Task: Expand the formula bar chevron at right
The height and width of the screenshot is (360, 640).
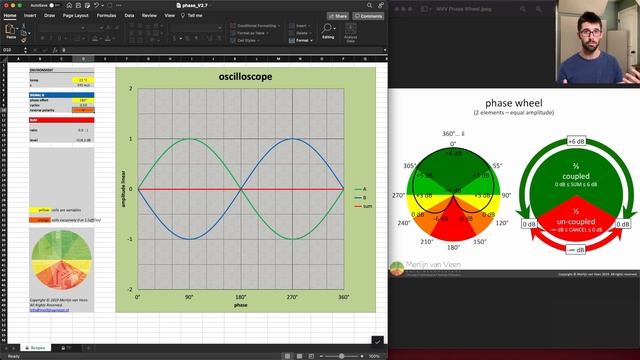Action: [384, 50]
